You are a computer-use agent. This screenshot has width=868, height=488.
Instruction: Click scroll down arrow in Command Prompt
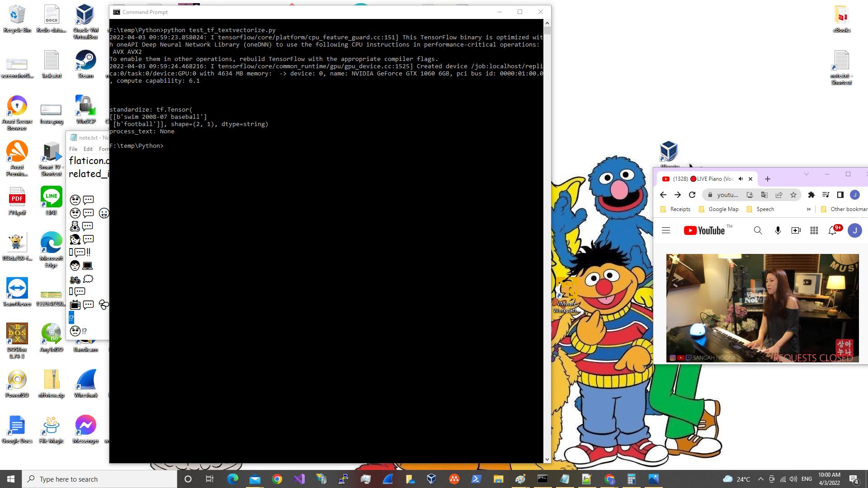[x=547, y=460]
